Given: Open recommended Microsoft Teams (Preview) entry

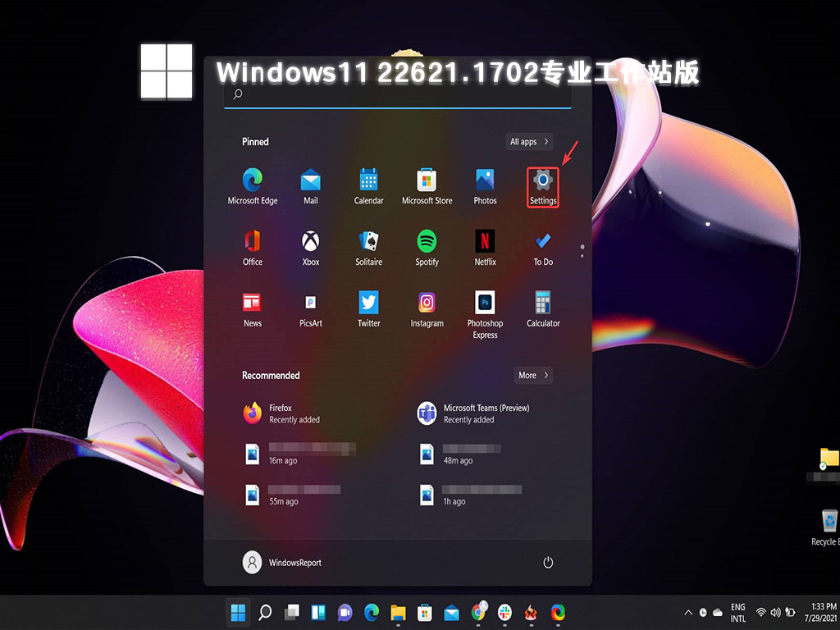Looking at the screenshot, I should tap(474, 413).
